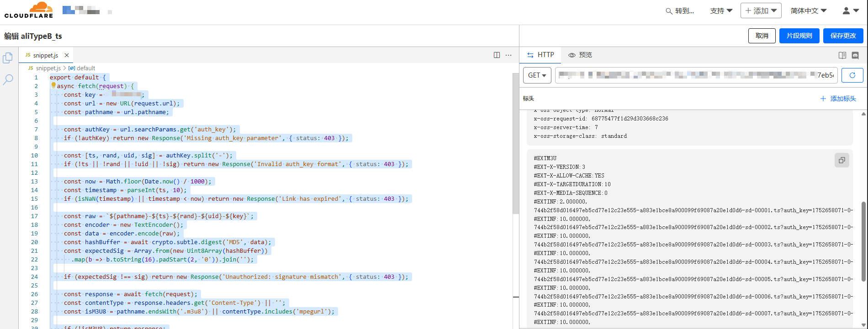Image resolution: width=868 pixels, height=329 pixels.
Task: Open the GET method dropdown
Action: coord(537,75)
